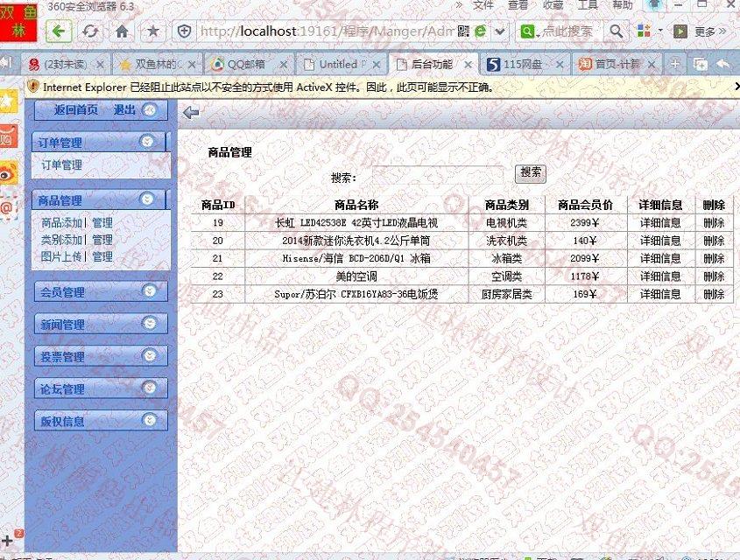
Task: Click the round icon next to 退出
Action: [149, 110]
